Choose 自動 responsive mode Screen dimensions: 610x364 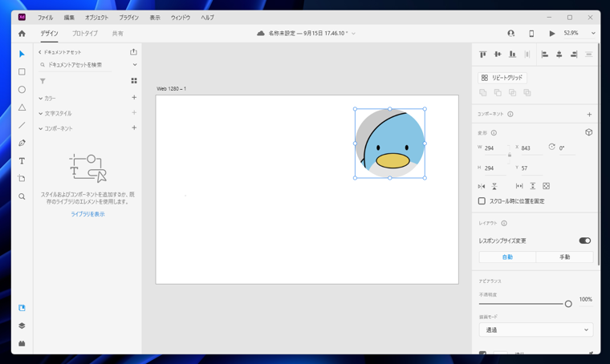[x=507, y=257]
